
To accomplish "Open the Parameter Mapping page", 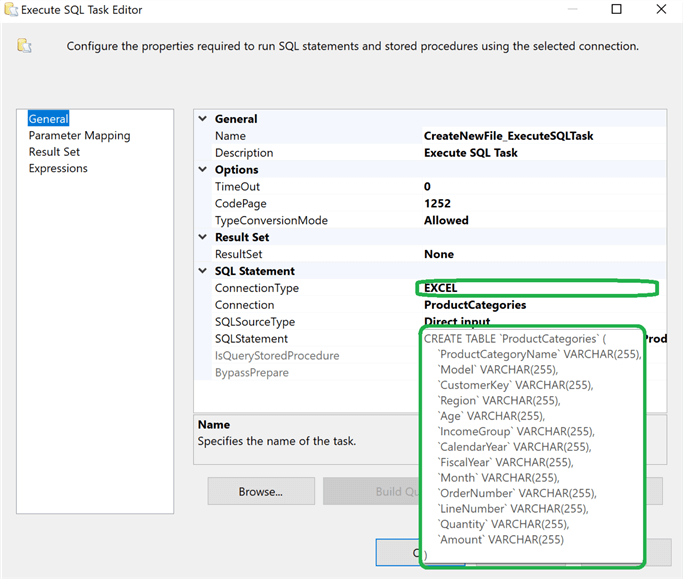I will point(79,136).
